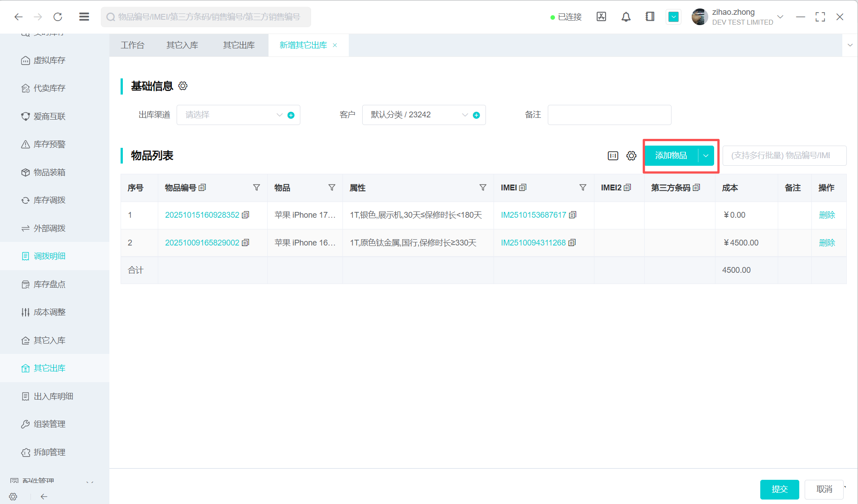
Task: Click the 提交 button
Action: coord(779,489)
